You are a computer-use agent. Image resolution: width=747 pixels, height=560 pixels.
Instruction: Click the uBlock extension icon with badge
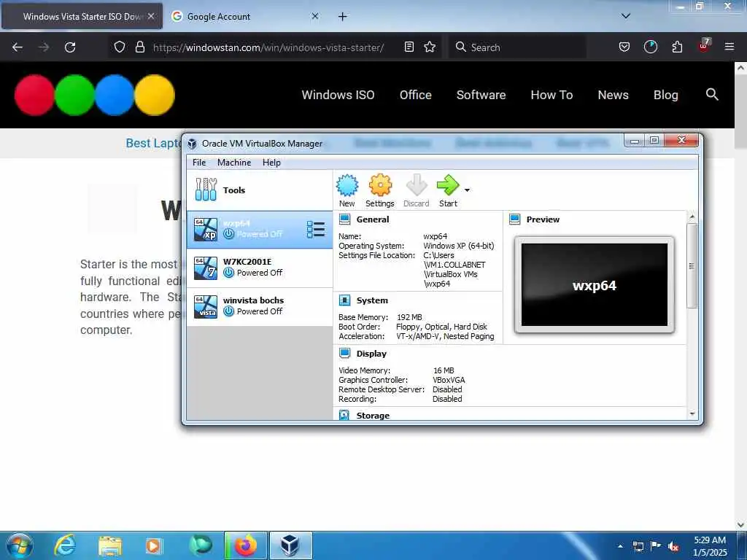[704, 46]
